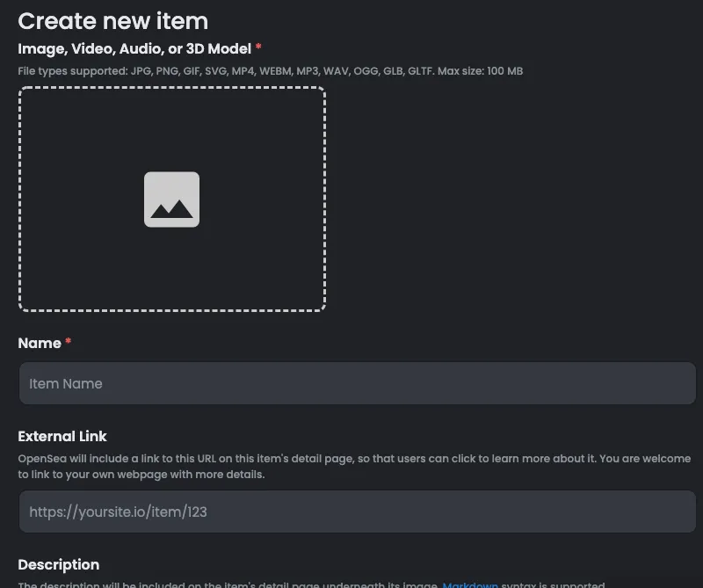This screenshot has height=588, width=703.
Task: Click the red asterisk beside Name
Action: tap(69, 342)
